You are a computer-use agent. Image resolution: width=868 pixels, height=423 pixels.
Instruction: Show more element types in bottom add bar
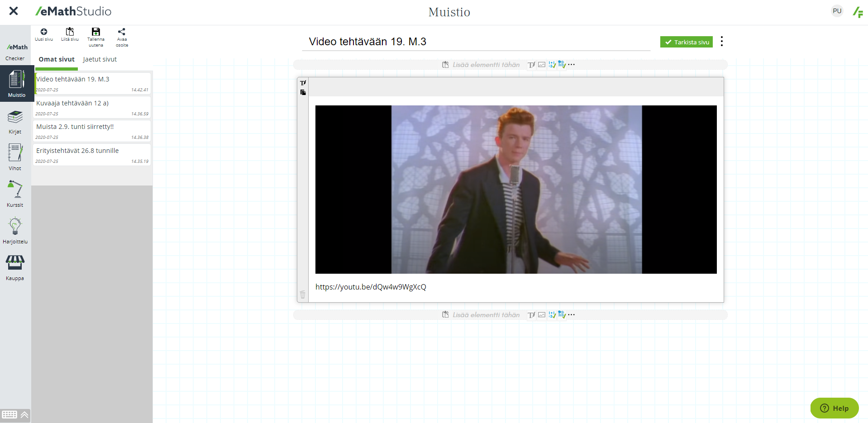pyautogui.click(x=572, y=315)
